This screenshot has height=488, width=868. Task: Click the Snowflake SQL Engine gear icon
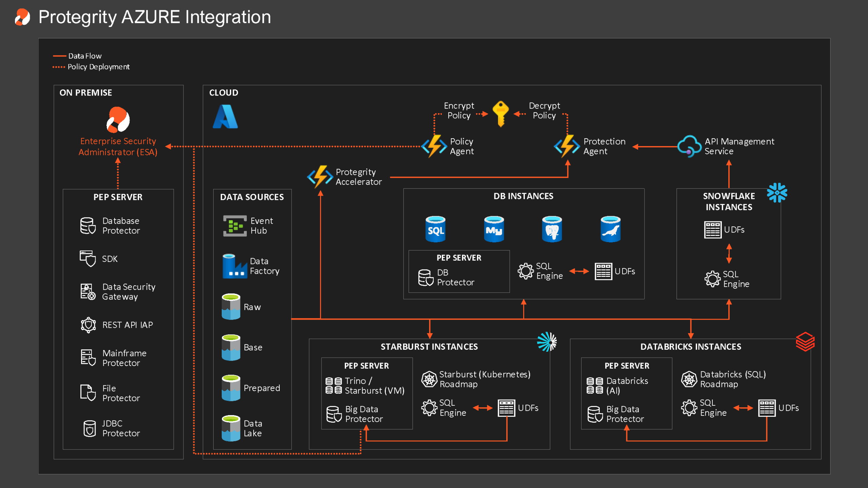(x=712, y=279)
